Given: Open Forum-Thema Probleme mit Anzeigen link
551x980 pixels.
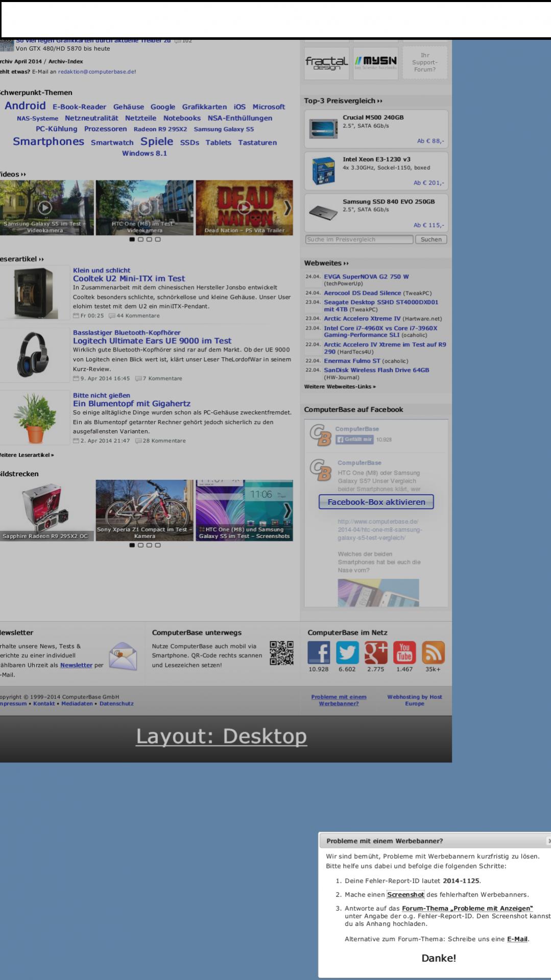Looking at the screenshot, I should tap(467, 908).
